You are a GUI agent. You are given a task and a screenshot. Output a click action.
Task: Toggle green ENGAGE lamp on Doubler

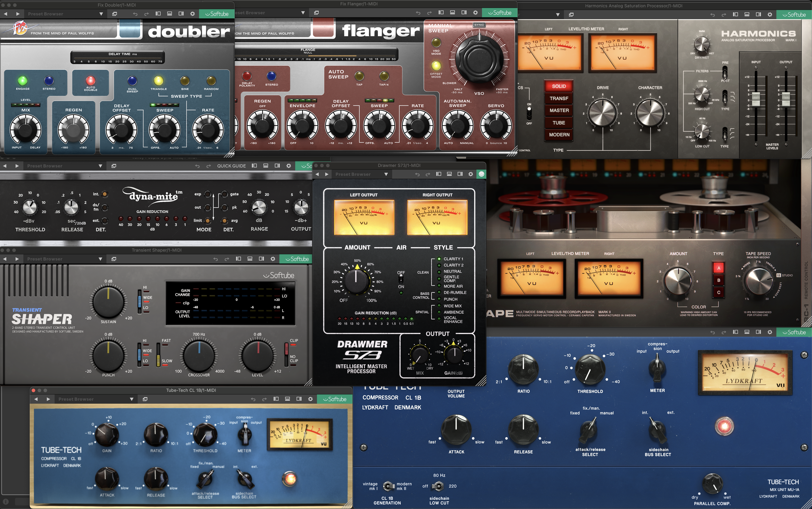pyautogui.click(x=23, y=81)
